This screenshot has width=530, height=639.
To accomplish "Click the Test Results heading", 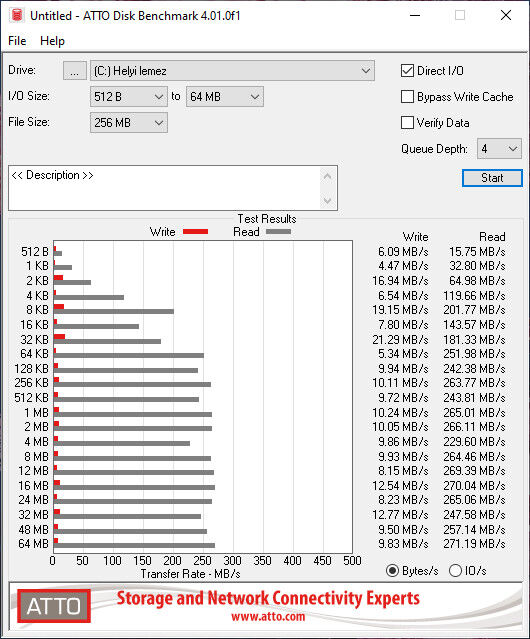I will [267, 219].
